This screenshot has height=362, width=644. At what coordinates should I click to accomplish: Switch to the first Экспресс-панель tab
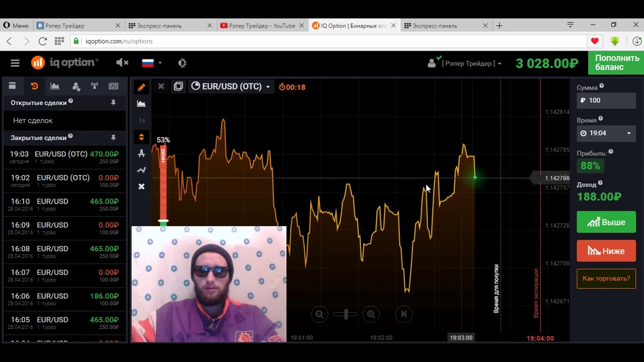tap(171, 26)
